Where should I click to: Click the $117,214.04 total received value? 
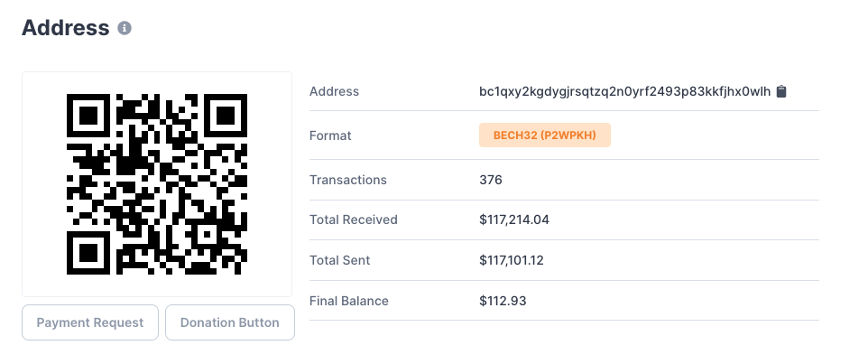pyautogui.click(x=514, y=219)
